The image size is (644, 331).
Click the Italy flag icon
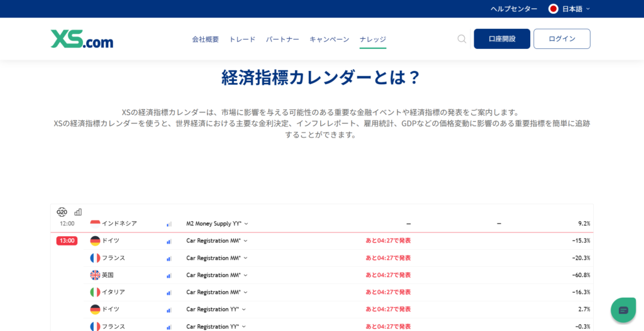pyautogui.click(x=95, y=292)
